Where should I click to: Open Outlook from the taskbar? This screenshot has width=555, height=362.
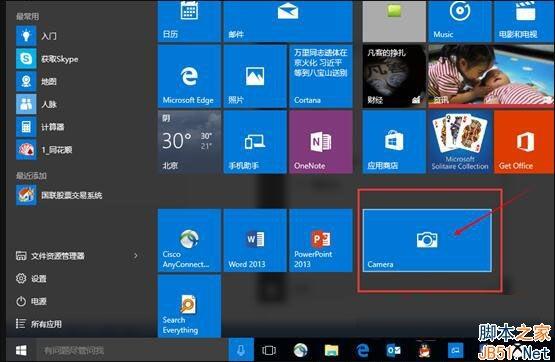coord(394,350)
